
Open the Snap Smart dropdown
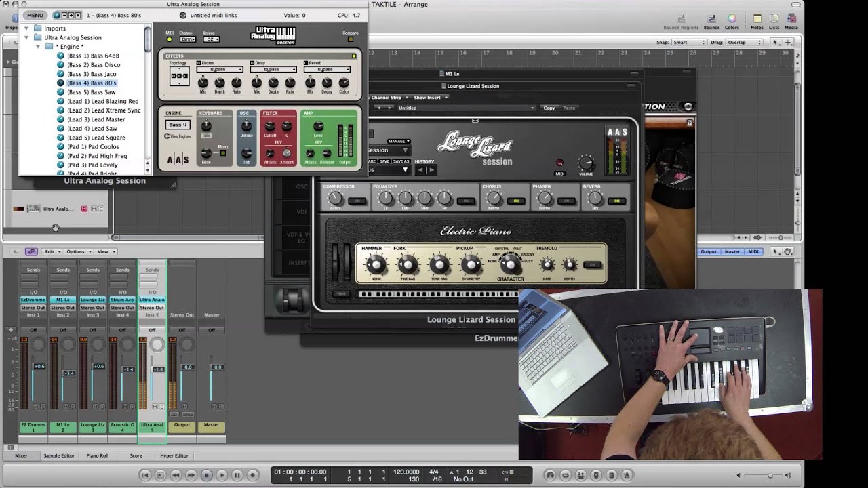pos(688,42)
